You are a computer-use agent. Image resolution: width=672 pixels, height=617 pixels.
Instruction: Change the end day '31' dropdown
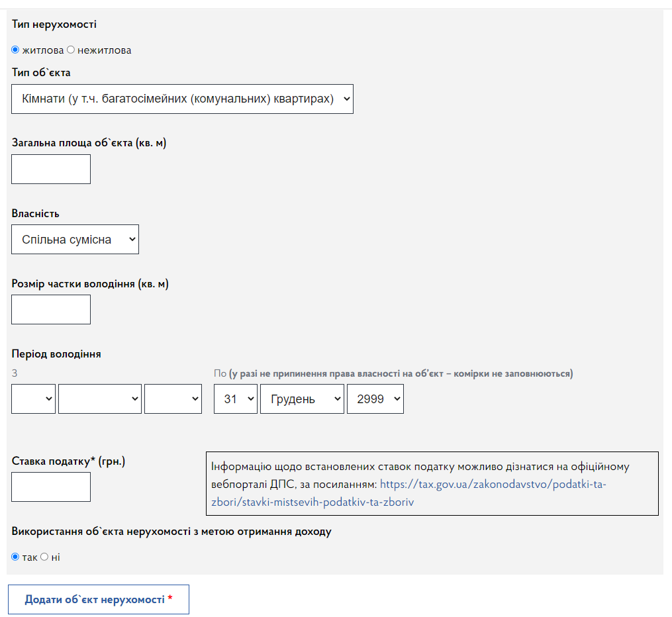[235, 399]
